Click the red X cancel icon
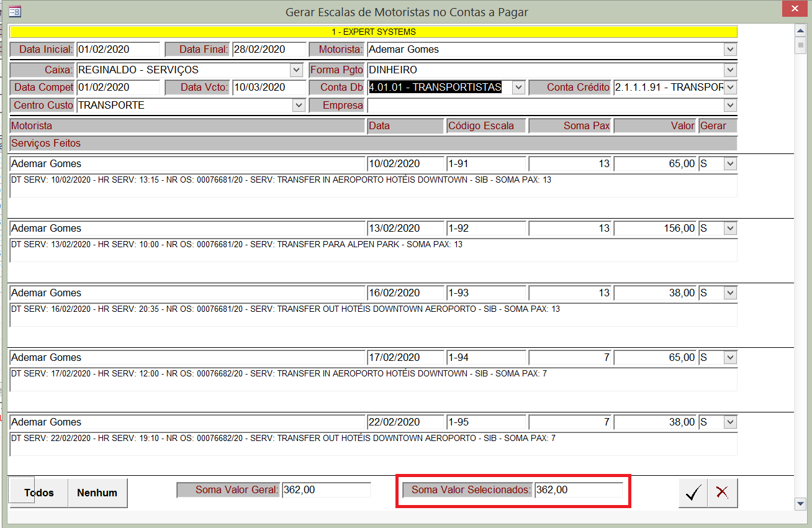Viewport: 812px width, 528px height. pyautogui.click(x=722, y=493)
